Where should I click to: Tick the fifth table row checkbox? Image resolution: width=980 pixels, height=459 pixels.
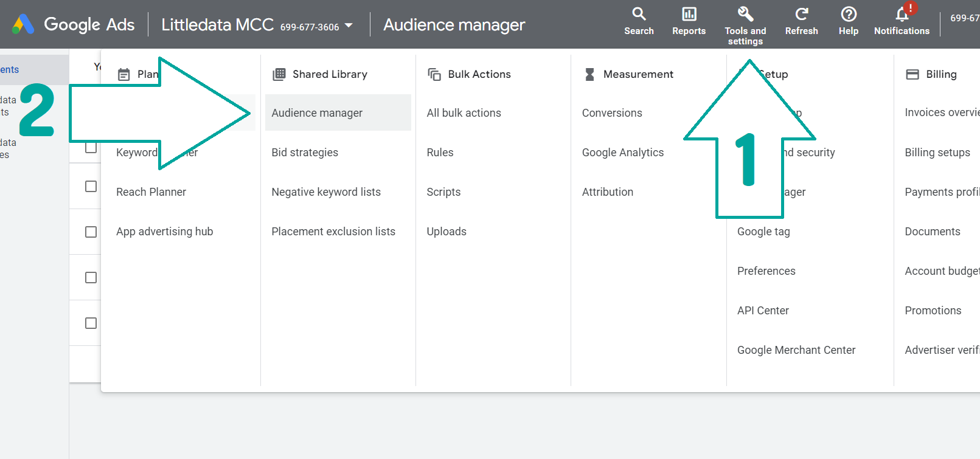pos(91,323)
